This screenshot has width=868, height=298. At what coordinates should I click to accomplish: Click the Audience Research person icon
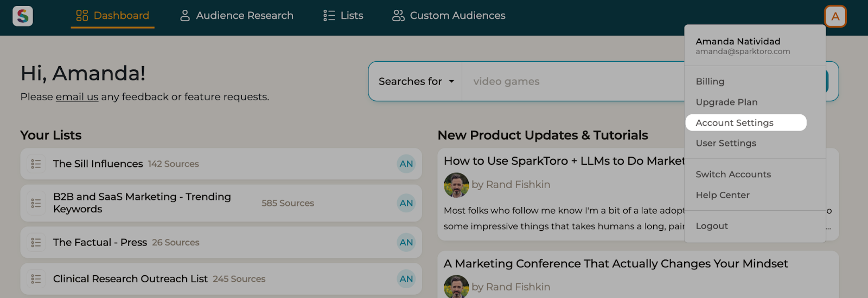coord(185,16)
